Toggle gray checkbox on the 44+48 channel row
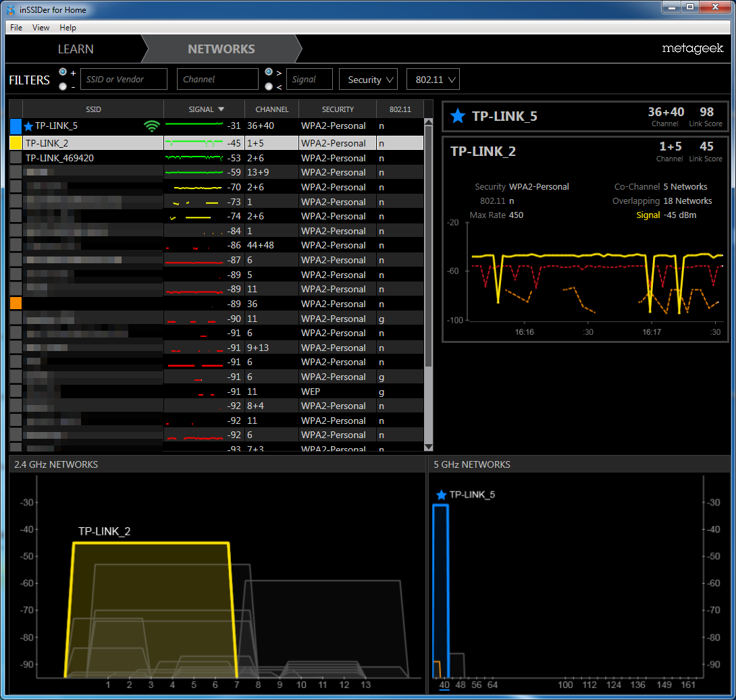This screenshot has height=700, width=736. [16, 245]
